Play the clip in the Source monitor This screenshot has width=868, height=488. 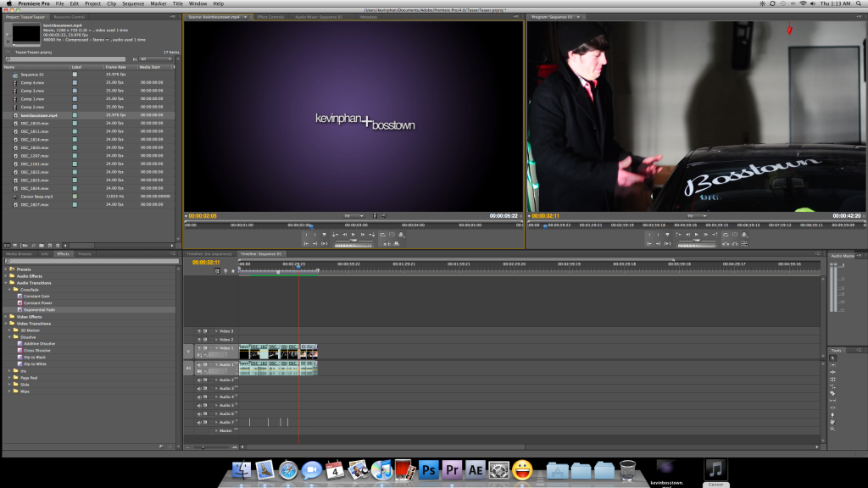point(353,235)
